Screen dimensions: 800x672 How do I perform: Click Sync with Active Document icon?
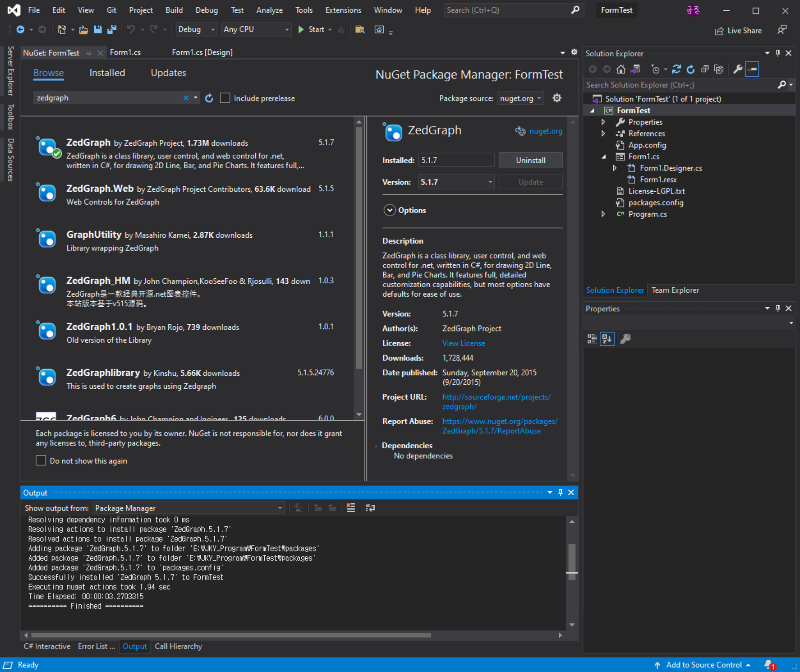(676, 69)
